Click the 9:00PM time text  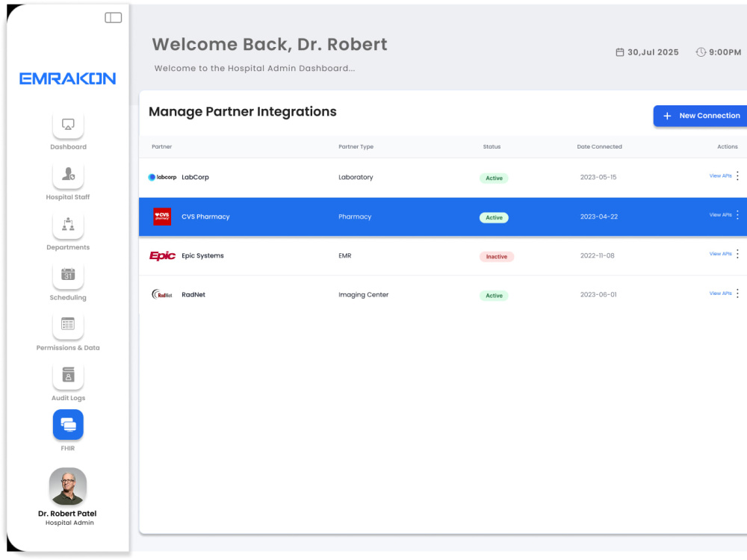(x=725, y=52)
